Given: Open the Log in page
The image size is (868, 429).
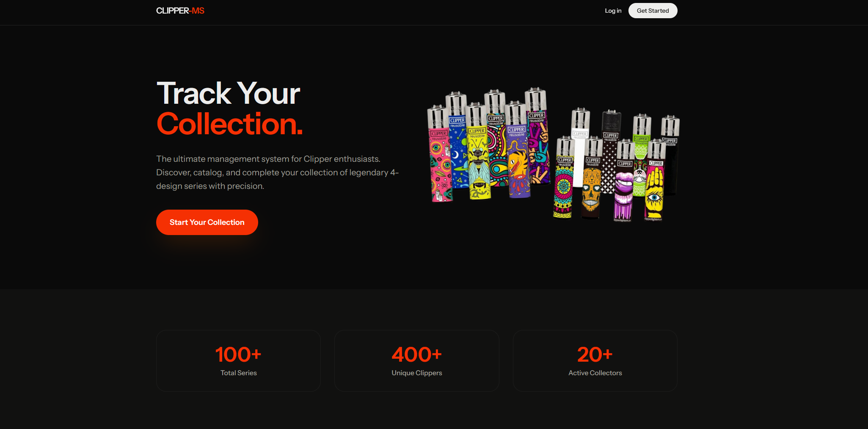Looking at the screenshot, I should pyautogui.click(x=613, y=11).
